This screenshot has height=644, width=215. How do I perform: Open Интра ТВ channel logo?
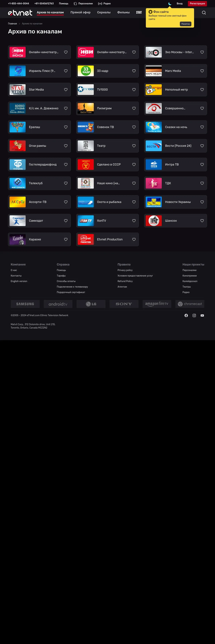[x=154, y=165]
